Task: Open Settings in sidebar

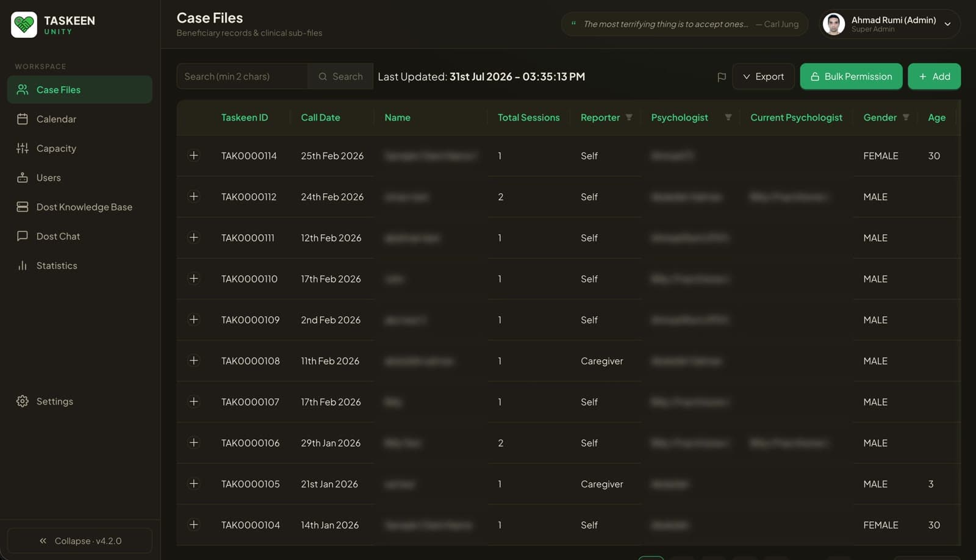Action: click(x=80, y=401)
